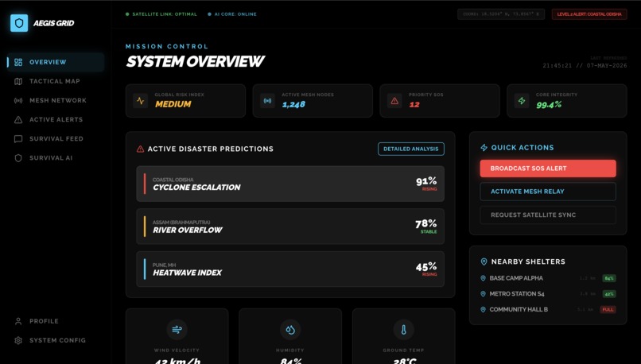This screenshot has height=364, width=641.
Task: Click the Overview grid icon in sidebar
Action: (18, 62)
